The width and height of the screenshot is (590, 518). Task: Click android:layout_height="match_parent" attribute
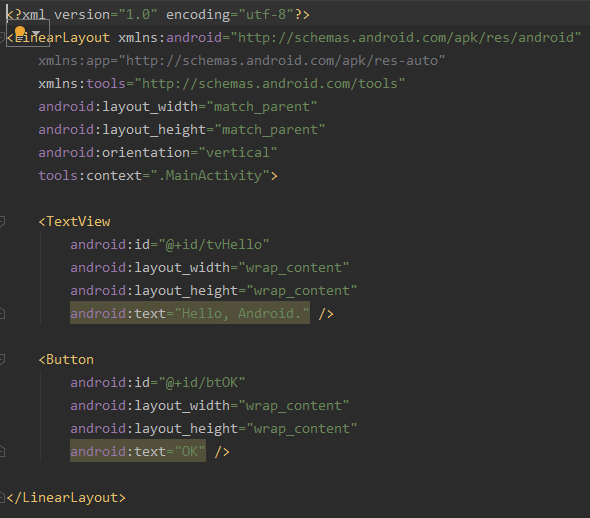pyautogui.click(x=181, y=130)
